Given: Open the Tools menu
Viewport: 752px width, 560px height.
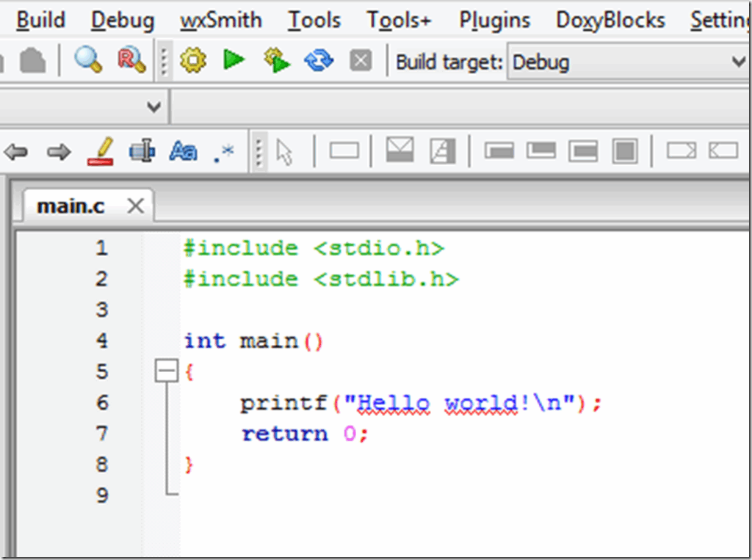Looking at the screenshot, I should (x=314, y=20).
